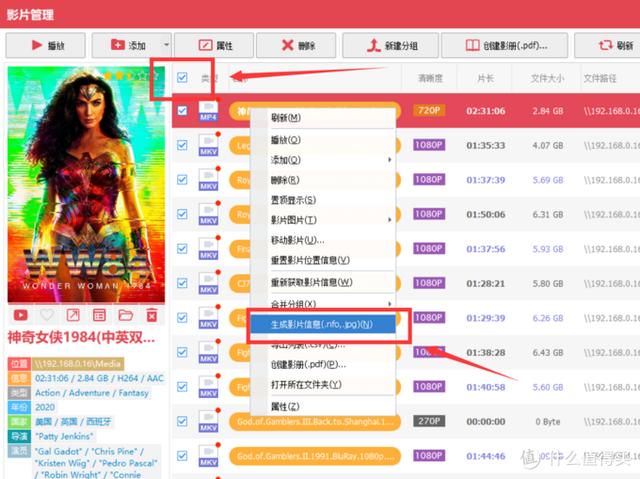Uncheck the checkbox for the 720P movie row
640x479 pixels.
[182, 111]
